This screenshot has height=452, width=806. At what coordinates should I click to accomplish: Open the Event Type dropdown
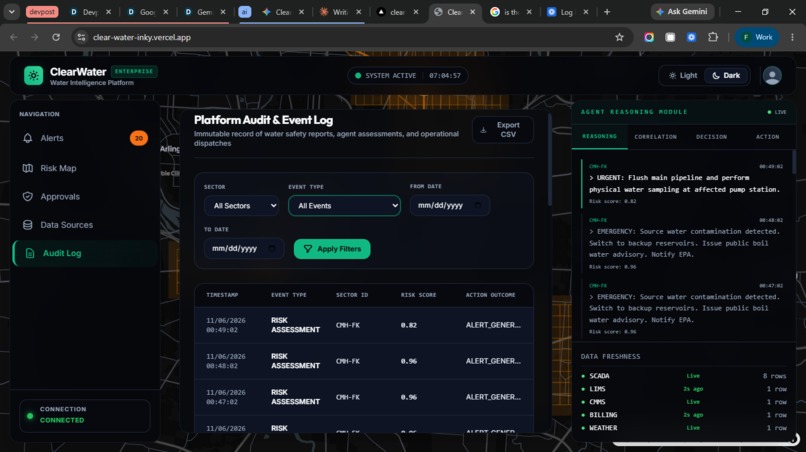pyautogui.click(x=344, y=206)
